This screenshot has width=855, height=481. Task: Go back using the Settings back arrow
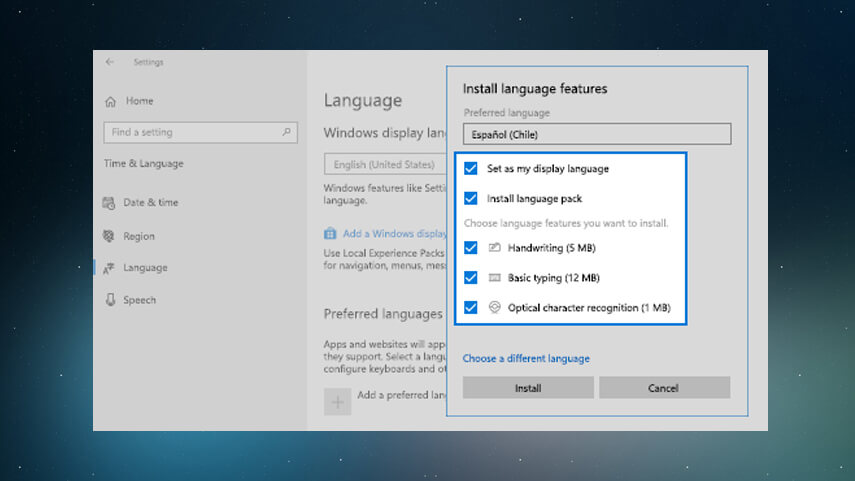pyautogui.click(x=110, y=62)
